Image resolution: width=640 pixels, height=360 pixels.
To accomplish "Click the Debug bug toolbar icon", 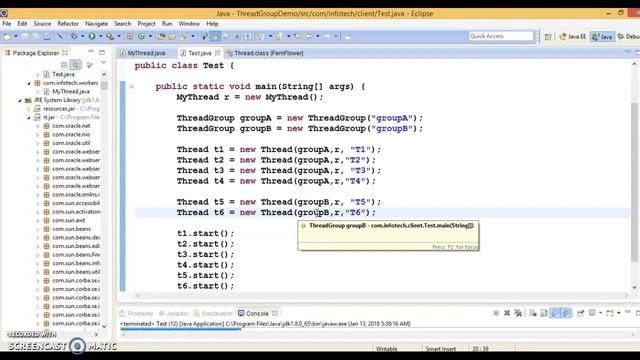I will 74,36.
